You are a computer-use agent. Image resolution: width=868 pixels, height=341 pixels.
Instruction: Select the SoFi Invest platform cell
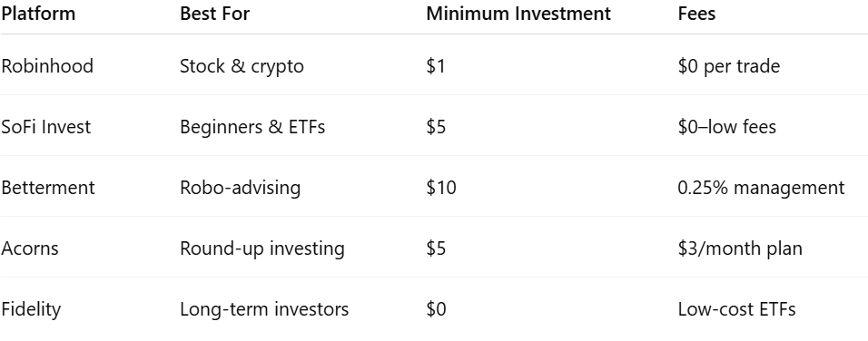click(46, 127)
